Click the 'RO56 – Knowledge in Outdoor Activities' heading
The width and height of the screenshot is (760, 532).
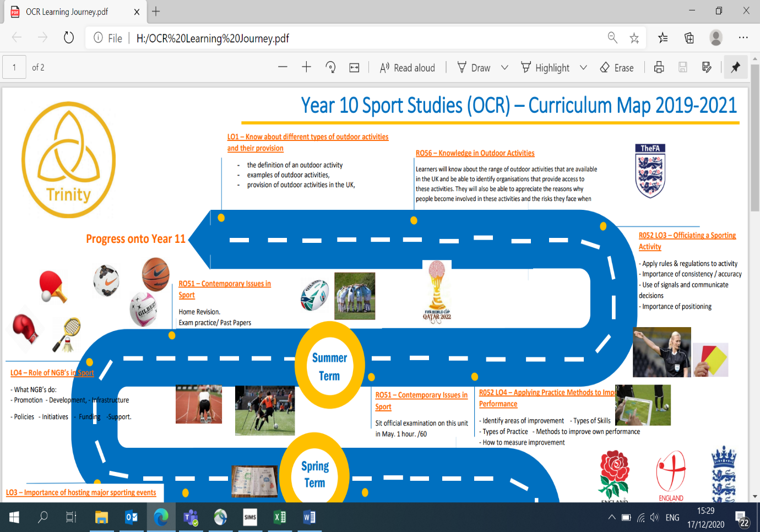(475, 153)
